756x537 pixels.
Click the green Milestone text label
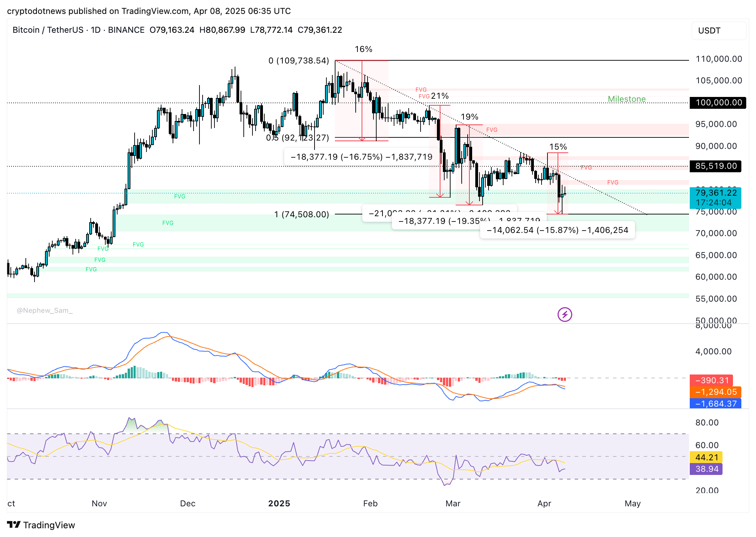[x=627, y=99]
